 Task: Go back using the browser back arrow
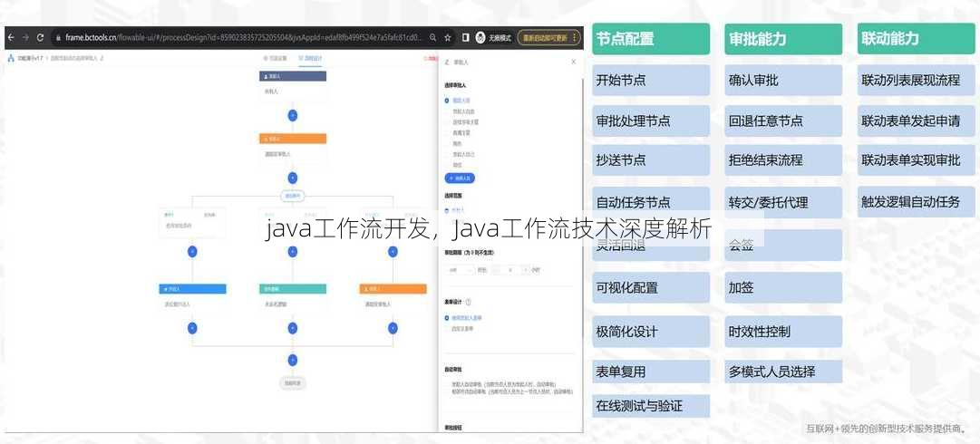pos(11,37)
